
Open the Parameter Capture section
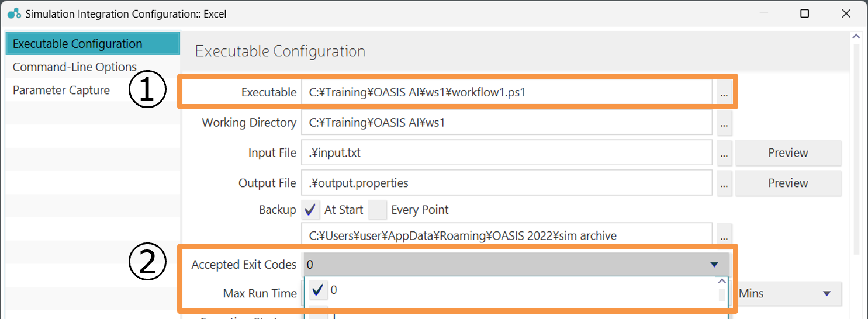[61, 91]
